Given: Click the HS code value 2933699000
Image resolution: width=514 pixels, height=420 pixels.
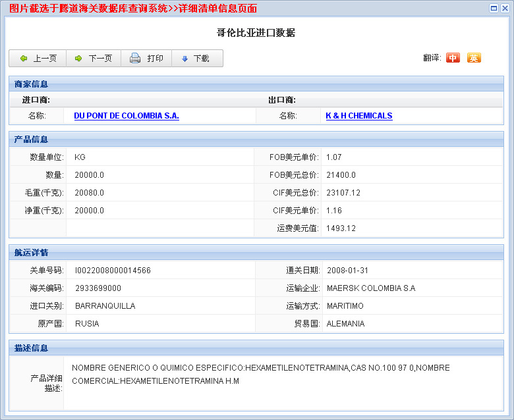Looking at the screenshot, I should click(x=98, y=288).
